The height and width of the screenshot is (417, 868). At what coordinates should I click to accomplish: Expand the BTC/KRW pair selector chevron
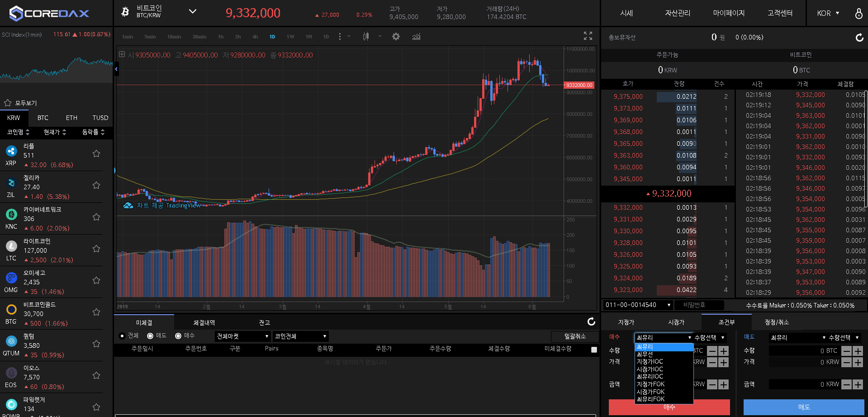[x=193, y=11]
